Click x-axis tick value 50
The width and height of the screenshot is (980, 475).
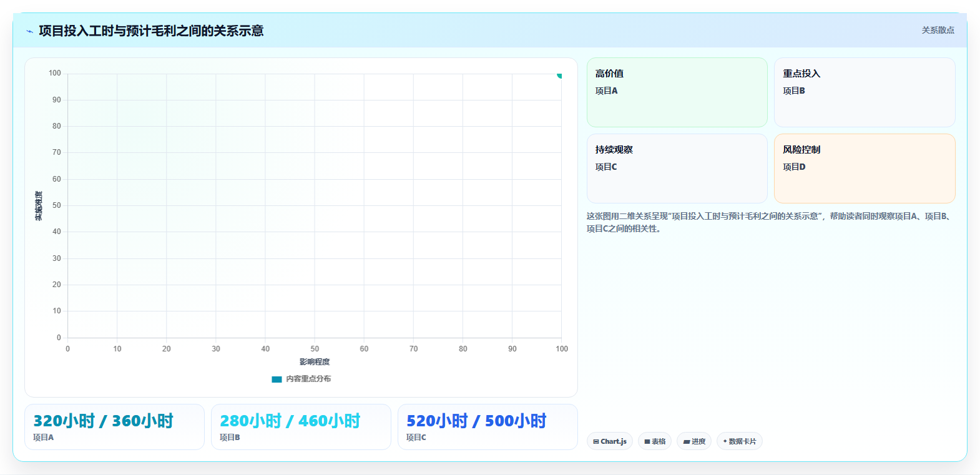[x=315, y=349]
